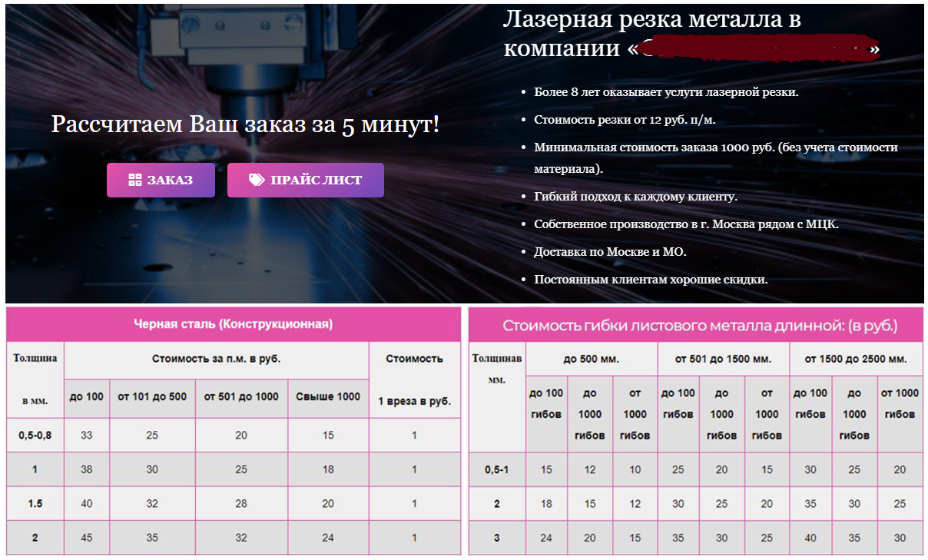Open the ЗАКАЗ order button
928x560 pixels.
click(x=161, y=180)
